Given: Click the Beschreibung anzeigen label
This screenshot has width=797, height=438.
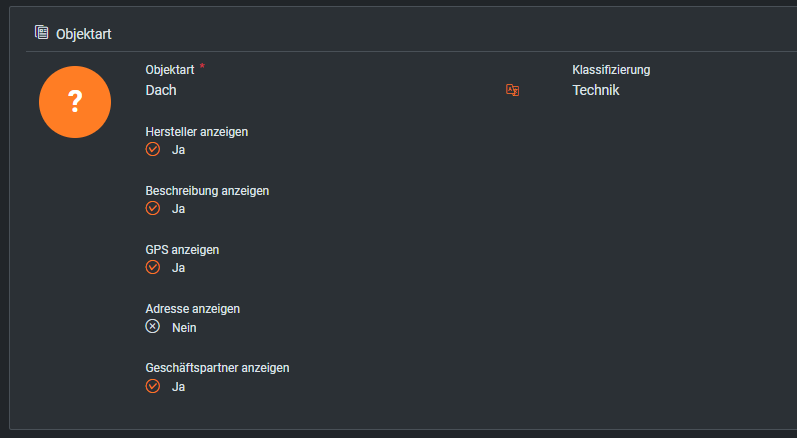Looking at the screenshot, I should pos(207,190).
